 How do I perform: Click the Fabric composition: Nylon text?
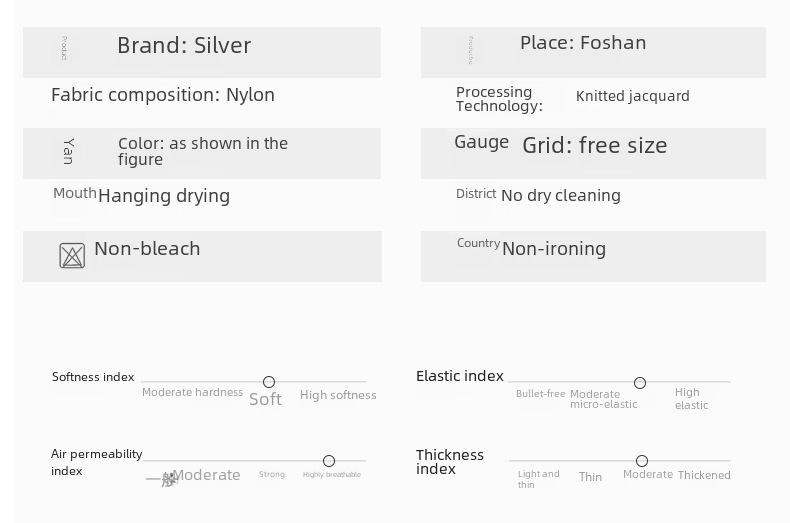coord(163,95)
